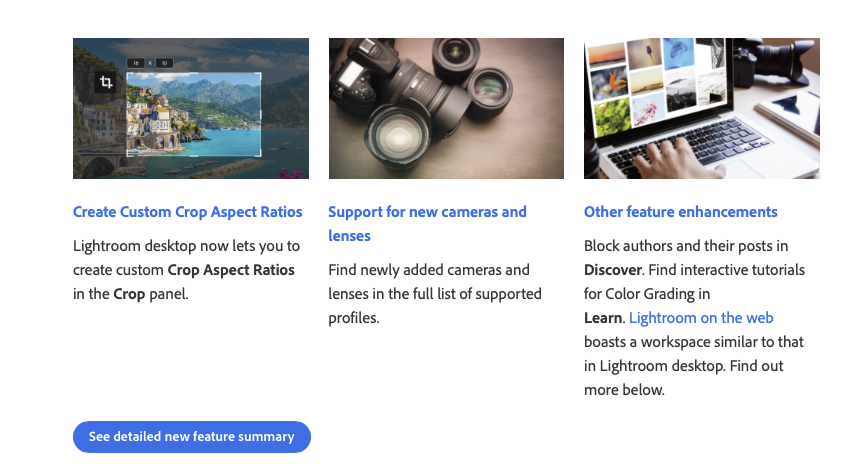This screenshot has height=464, width=863.
Task: Click the bold word Learn
Action: 604,318
